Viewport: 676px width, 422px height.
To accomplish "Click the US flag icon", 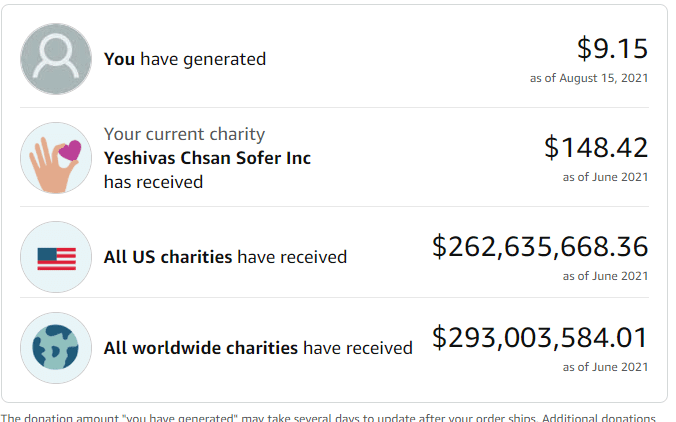I will [x=56, y=257].
